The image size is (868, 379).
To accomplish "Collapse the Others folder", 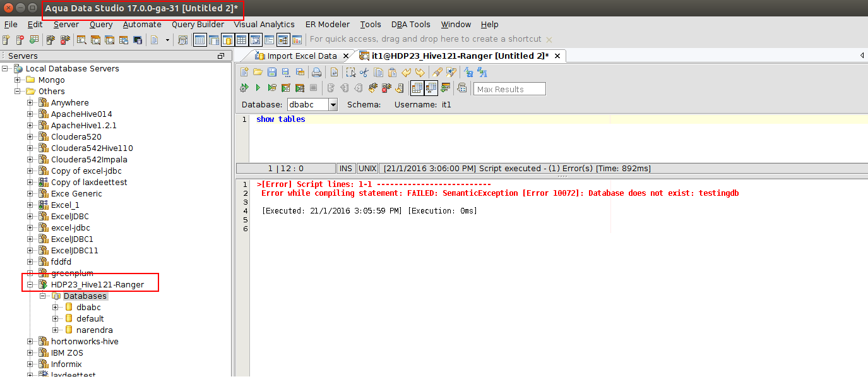I will click(18, 91).
